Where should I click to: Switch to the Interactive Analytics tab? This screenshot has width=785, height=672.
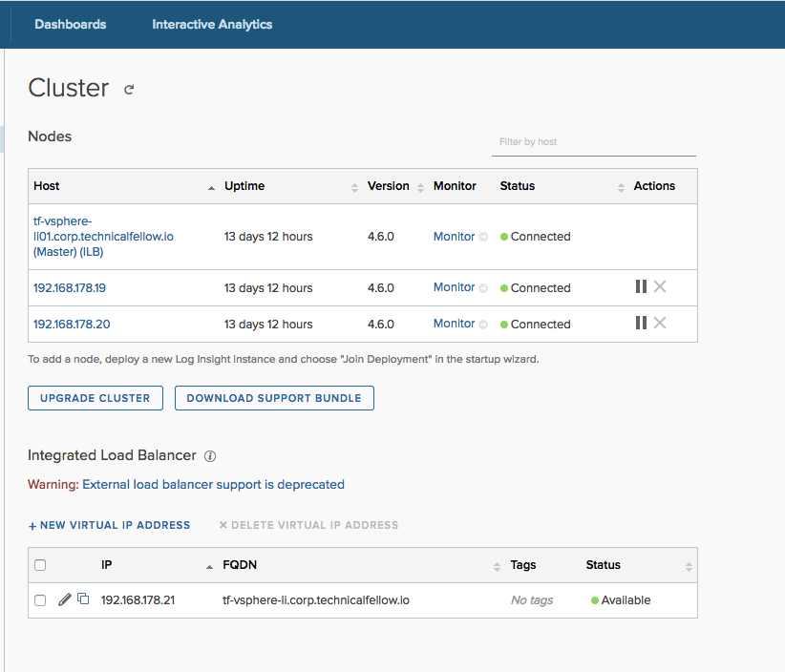212,25
